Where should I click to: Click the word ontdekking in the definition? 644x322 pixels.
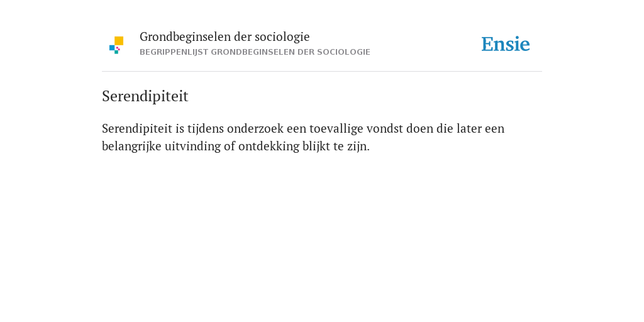pos(269,146)
